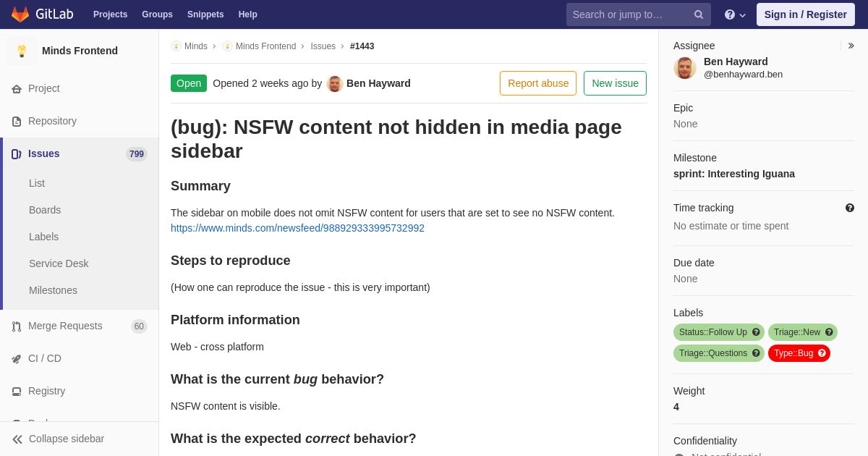Open the Help question mark dropdown
The height and width of the screenshot is (456, 868).
point(735,14)
